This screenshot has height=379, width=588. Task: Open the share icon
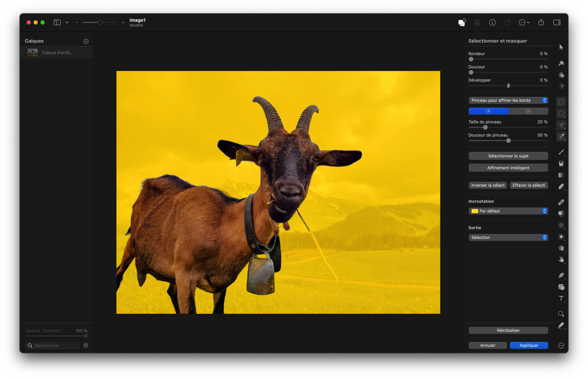click(x=541, y=22)
